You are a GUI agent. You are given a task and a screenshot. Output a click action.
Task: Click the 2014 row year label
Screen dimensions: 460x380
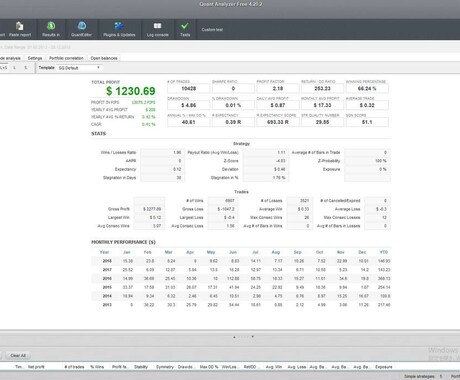pos(107,296)
